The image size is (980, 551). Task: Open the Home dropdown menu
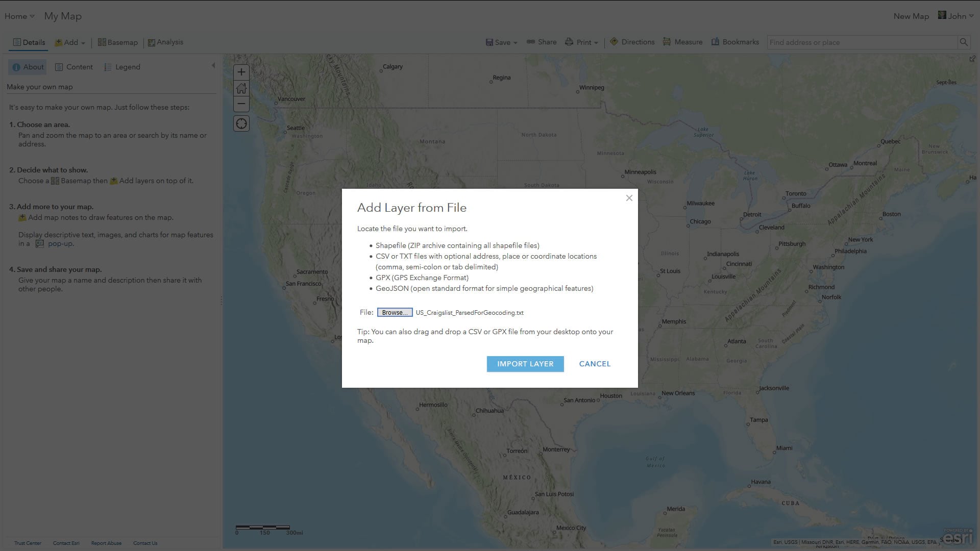(19, 16)
